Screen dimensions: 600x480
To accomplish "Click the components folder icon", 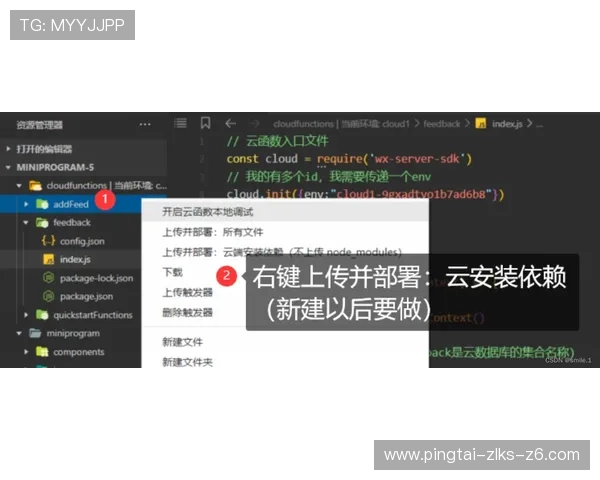I will [x=42, y=351].
